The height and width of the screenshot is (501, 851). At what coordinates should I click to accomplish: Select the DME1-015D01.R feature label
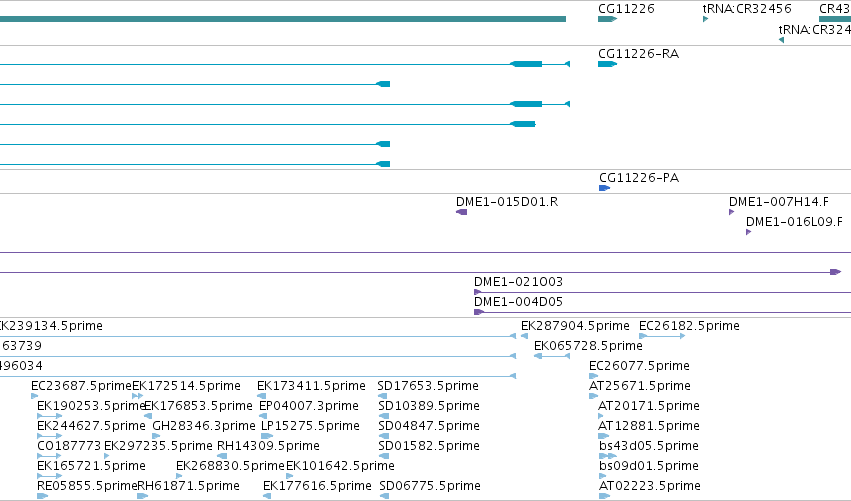(507, 202)
